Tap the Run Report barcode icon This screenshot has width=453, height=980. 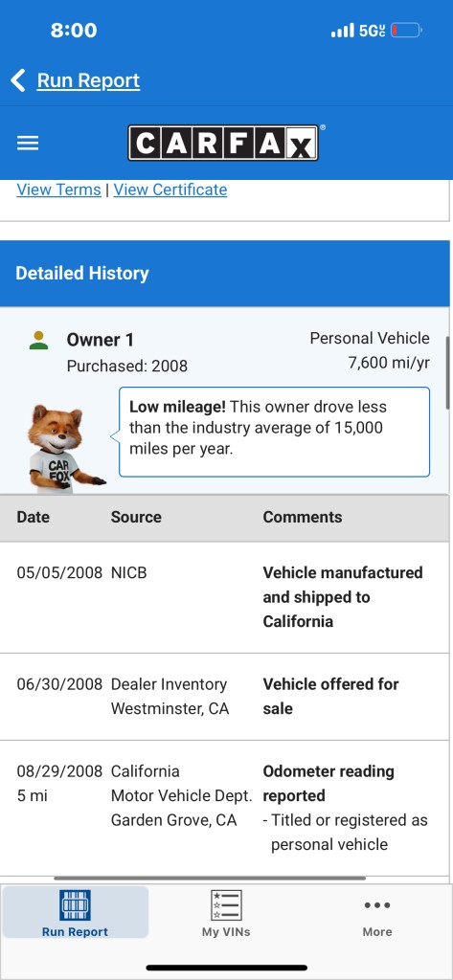75,905
